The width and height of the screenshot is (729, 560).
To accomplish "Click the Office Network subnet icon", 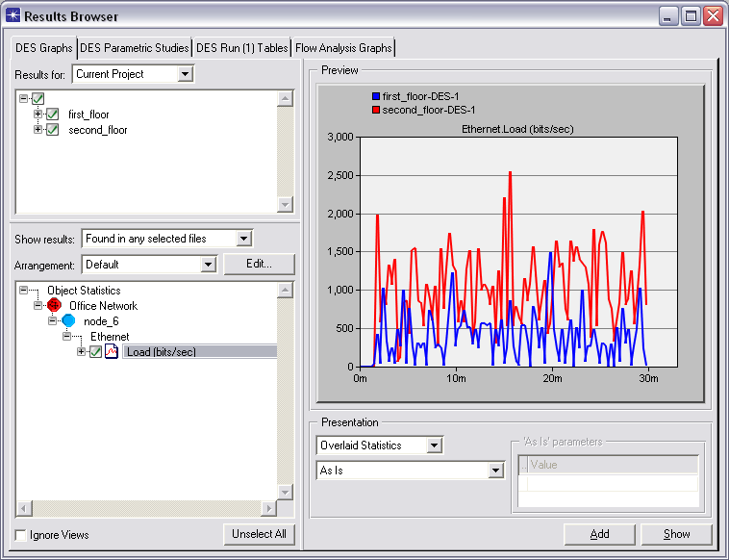I will point(54,305).
